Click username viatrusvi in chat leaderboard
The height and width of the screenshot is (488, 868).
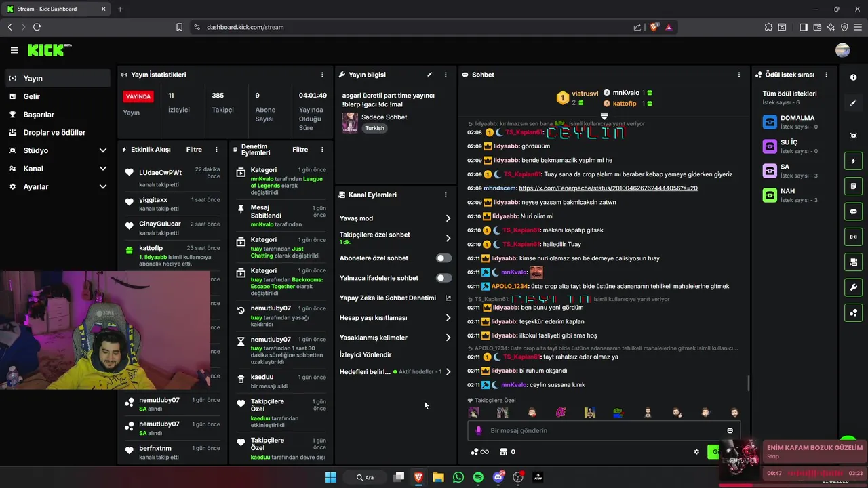(585, 93)
